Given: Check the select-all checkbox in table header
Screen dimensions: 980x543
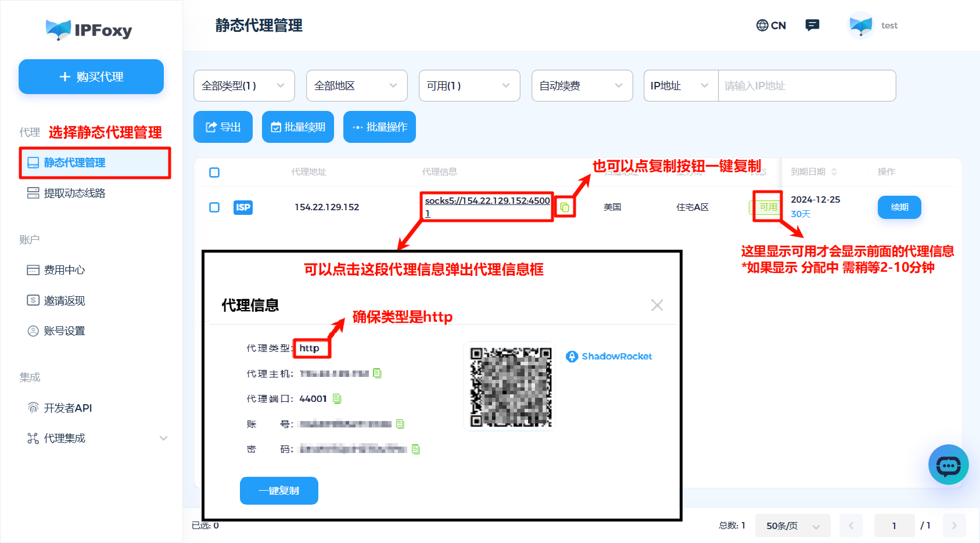Looking at the screenshot, I should (214, 172).
